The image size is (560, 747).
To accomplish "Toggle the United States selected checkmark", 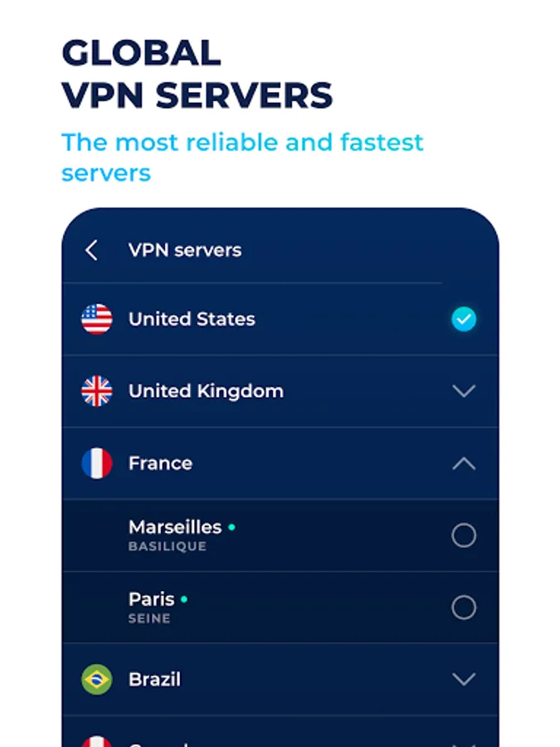I will click(464, 320).
